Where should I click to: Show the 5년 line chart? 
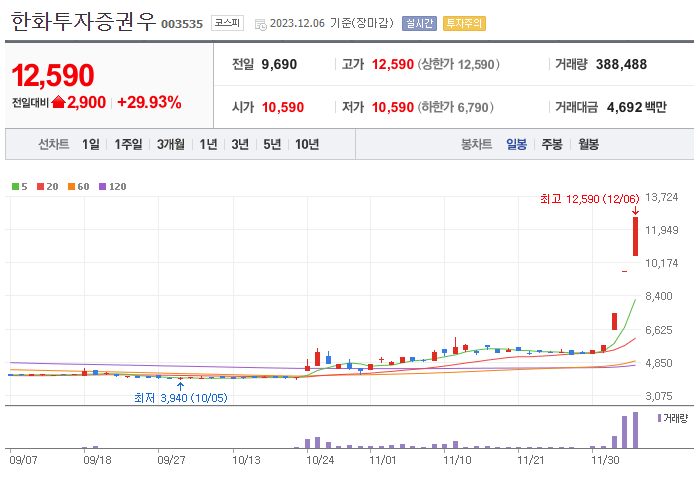pyautogui.click(x=272, y=144)
